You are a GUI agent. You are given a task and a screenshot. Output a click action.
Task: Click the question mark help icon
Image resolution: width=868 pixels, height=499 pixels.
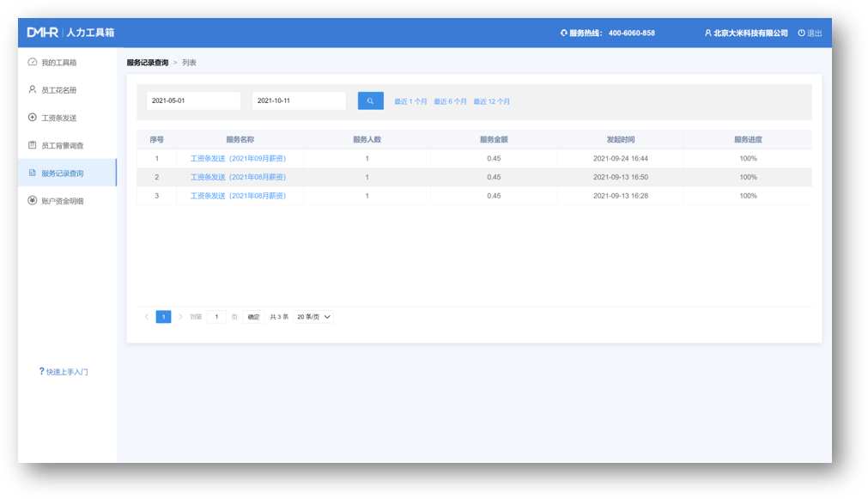coord(41,372)
